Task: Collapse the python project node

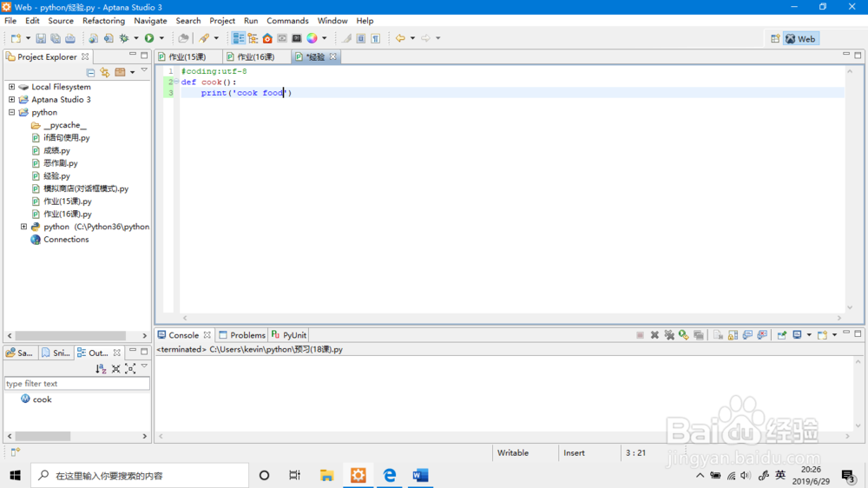Action: (x=11, y=112)
